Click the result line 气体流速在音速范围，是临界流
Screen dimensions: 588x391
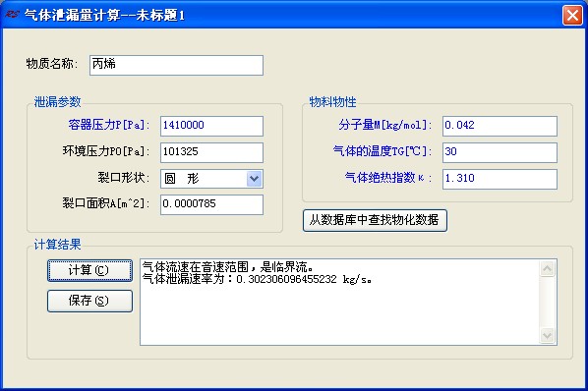point(228,266)
